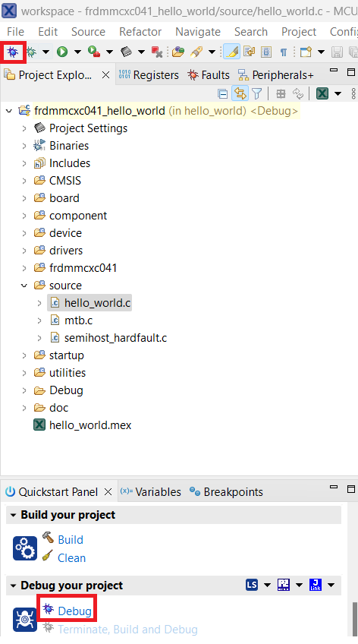The height and width of the screenshot is (644, 358).
Task: Toggle Link with Editor in Project Explorer
Action: (x=240, y=94)
